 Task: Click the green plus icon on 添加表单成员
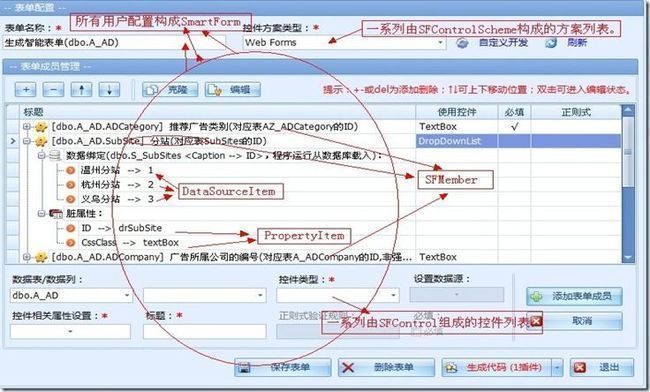(x=536, y=297)
